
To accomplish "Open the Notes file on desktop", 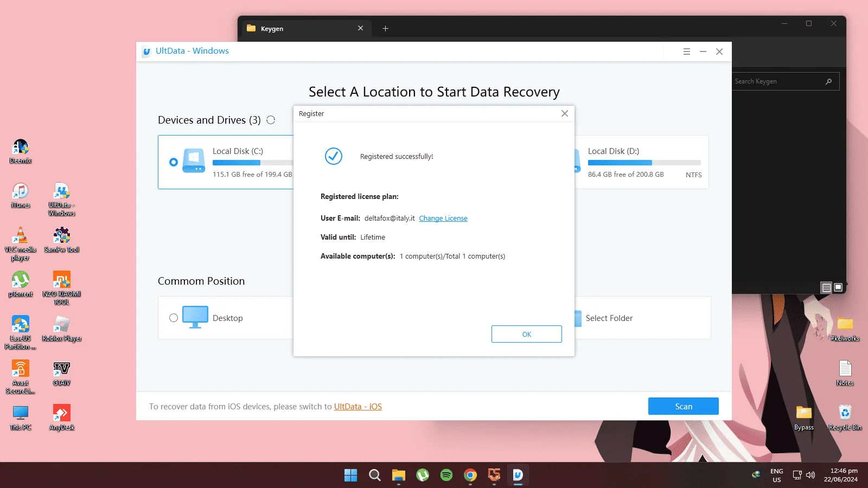I will click(x=845, y=374).
